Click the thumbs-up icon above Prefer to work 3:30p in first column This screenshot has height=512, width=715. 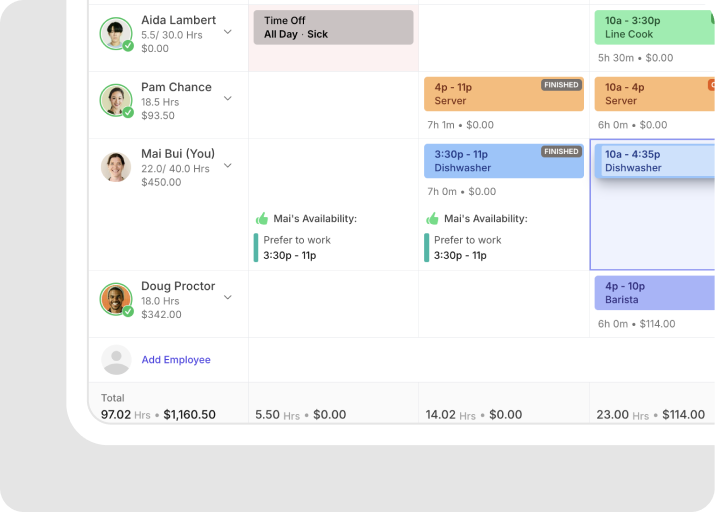coord(262,219)
